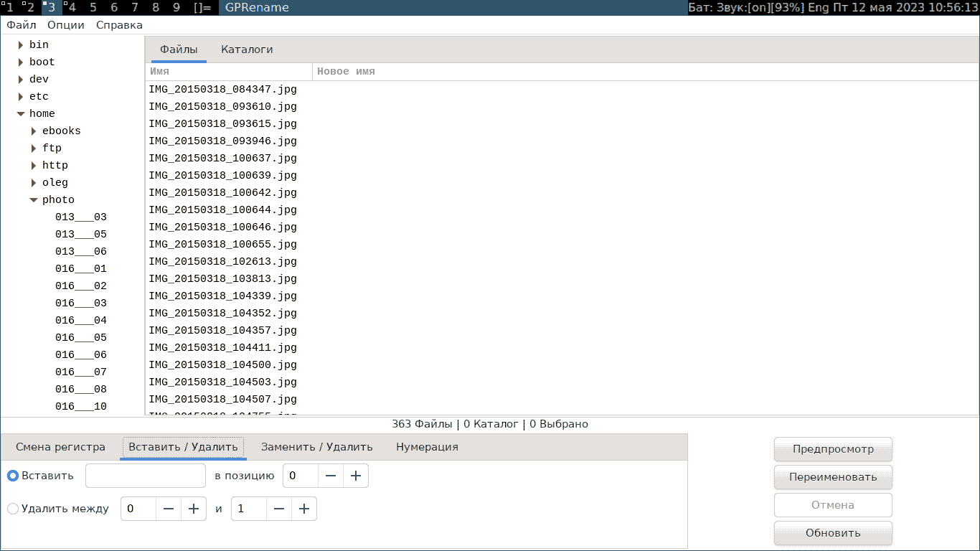Viewport: 980px width, 551px height.
Task: Click minus on second delete-between value
Action: [x=279, y=509]
